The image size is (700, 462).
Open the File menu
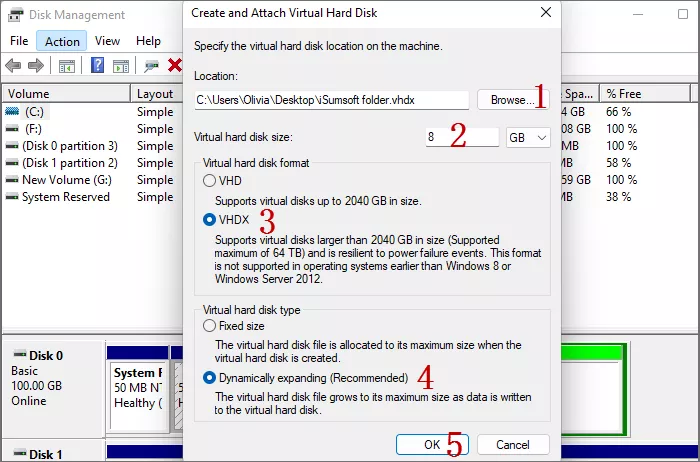click(19, 41)
